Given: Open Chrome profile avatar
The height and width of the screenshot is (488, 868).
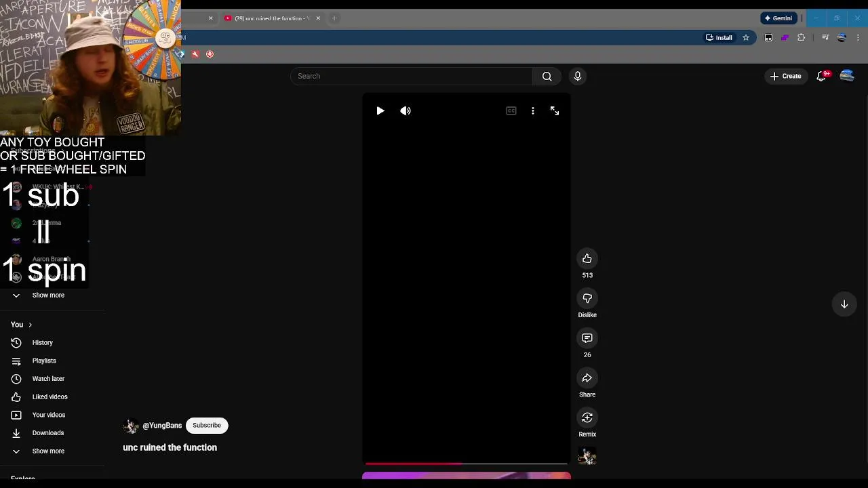Looking at the screenshot, I should (842, 38).
